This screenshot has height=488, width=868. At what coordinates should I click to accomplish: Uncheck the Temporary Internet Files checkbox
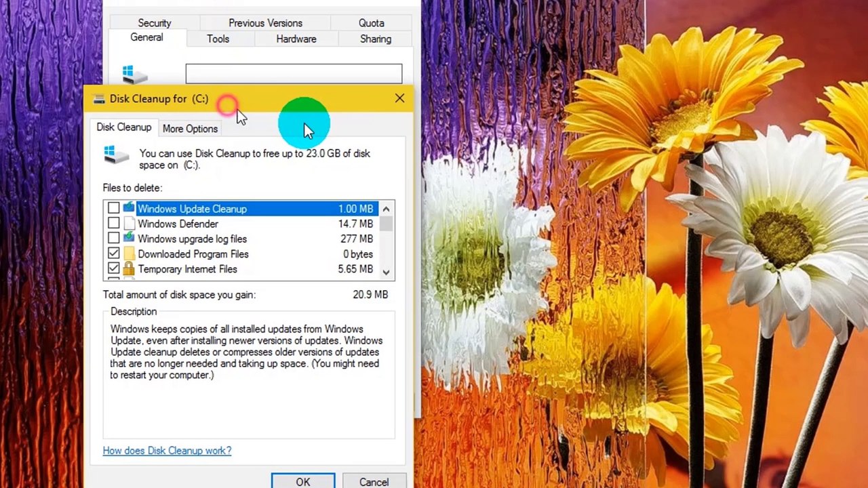(x=113, y=269)
